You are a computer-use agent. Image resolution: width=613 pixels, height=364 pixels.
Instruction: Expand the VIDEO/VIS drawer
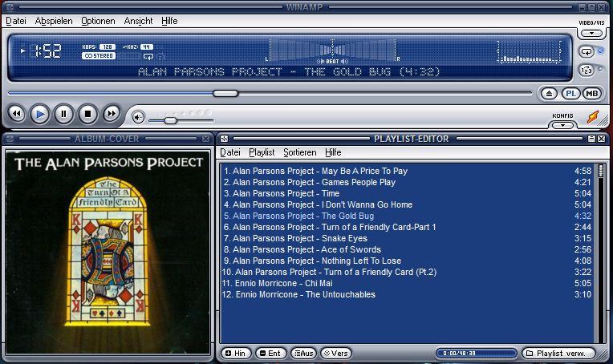[591, 33]
